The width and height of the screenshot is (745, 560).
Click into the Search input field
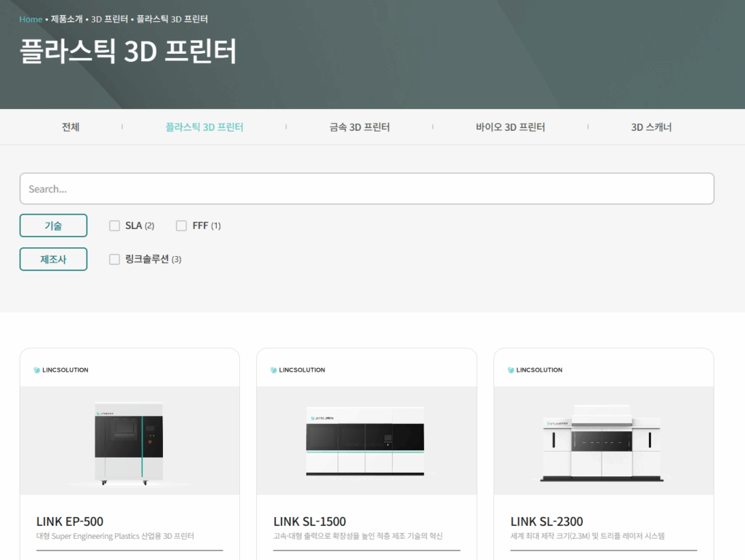[367, 189]
